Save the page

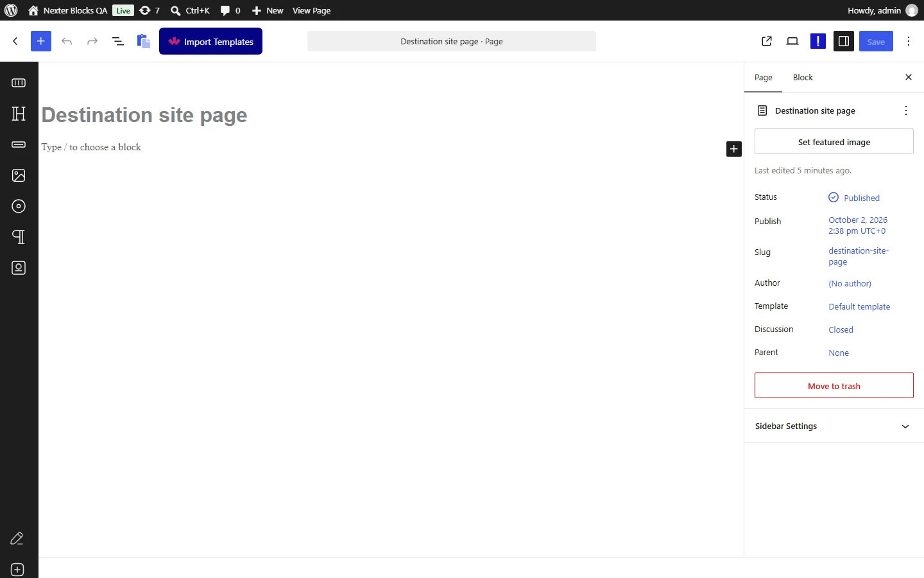click(876, 41)
